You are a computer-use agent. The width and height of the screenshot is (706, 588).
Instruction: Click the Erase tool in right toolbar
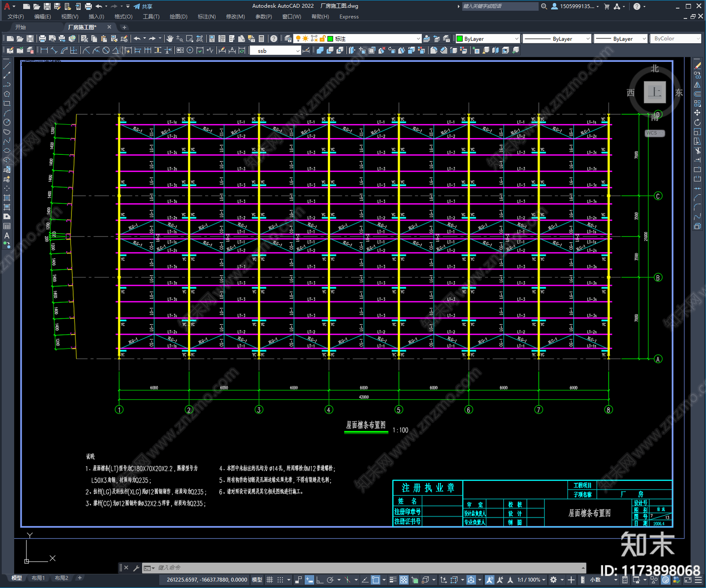(698, 66)
